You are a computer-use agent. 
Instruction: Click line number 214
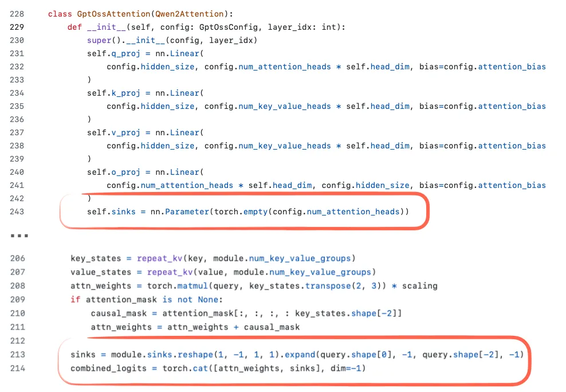[x=18, y=369]
